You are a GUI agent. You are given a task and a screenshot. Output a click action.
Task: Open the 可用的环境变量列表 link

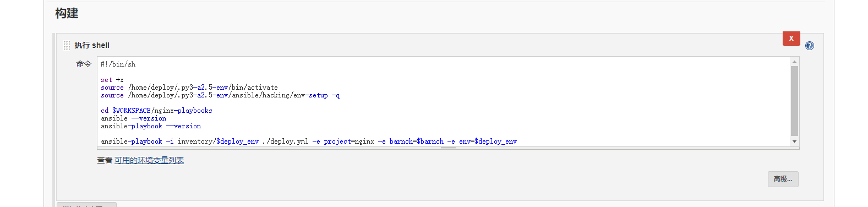point(149,160)
